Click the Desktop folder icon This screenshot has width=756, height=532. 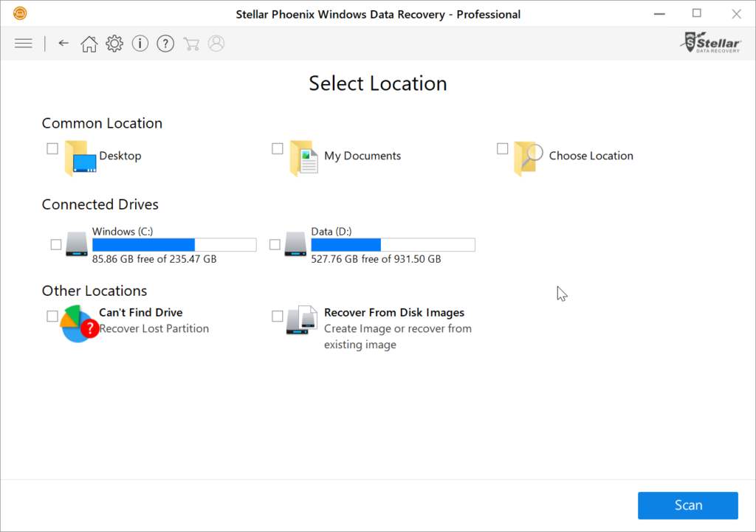pyautogui.click(x=80, y=158)
